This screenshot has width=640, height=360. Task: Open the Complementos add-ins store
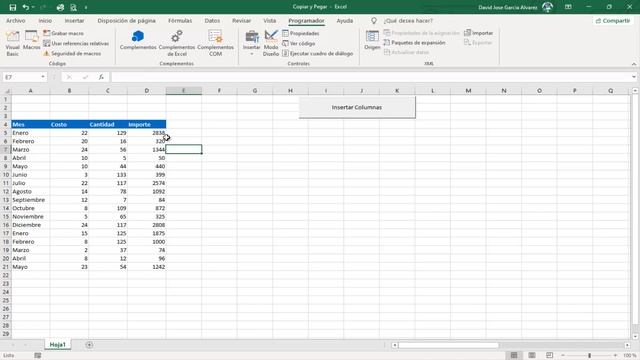pyautogui.click(x=138, y=40)
